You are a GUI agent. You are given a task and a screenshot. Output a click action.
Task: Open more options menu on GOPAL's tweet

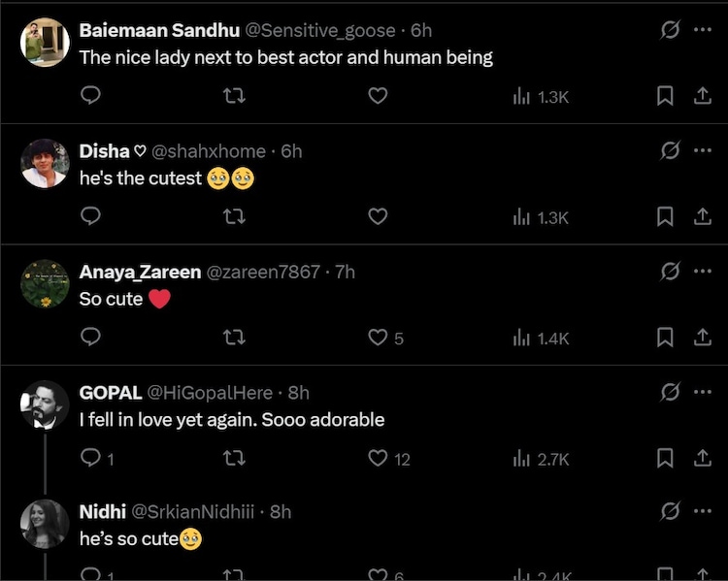pos(703,393)
